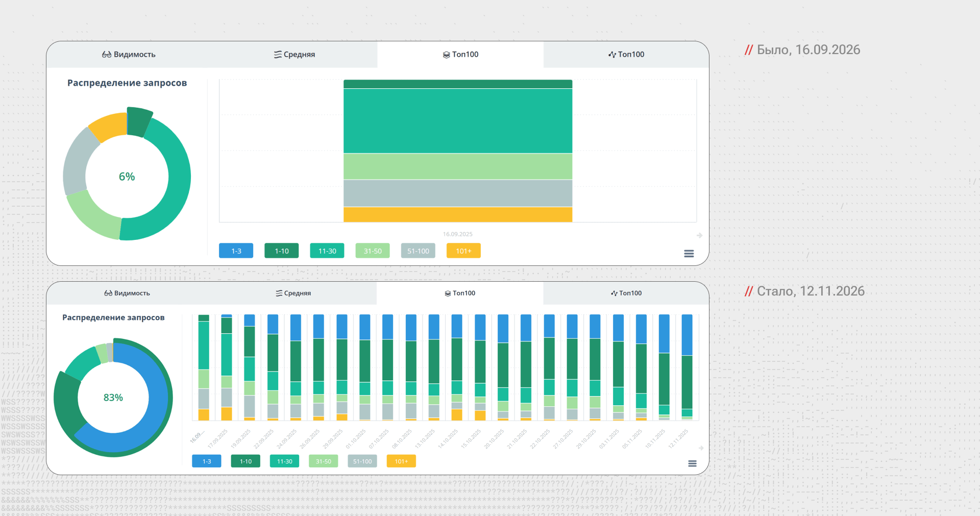The height and width of the screenshot is (516, 980).
Task: Click the 16.09.2025 axis label under the single bar
Action: click(x=458, y=234)
